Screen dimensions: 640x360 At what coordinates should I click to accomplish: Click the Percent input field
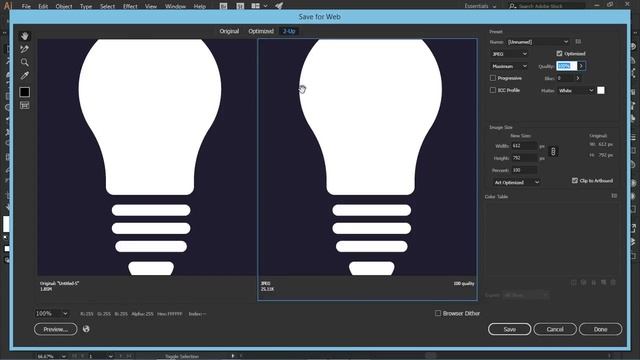pos(524,170)
